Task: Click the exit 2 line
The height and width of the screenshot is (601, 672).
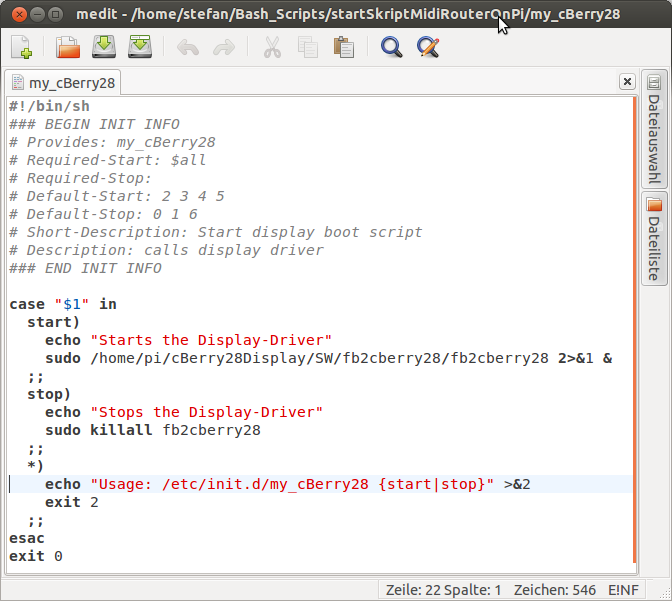Action: (72, 502)
